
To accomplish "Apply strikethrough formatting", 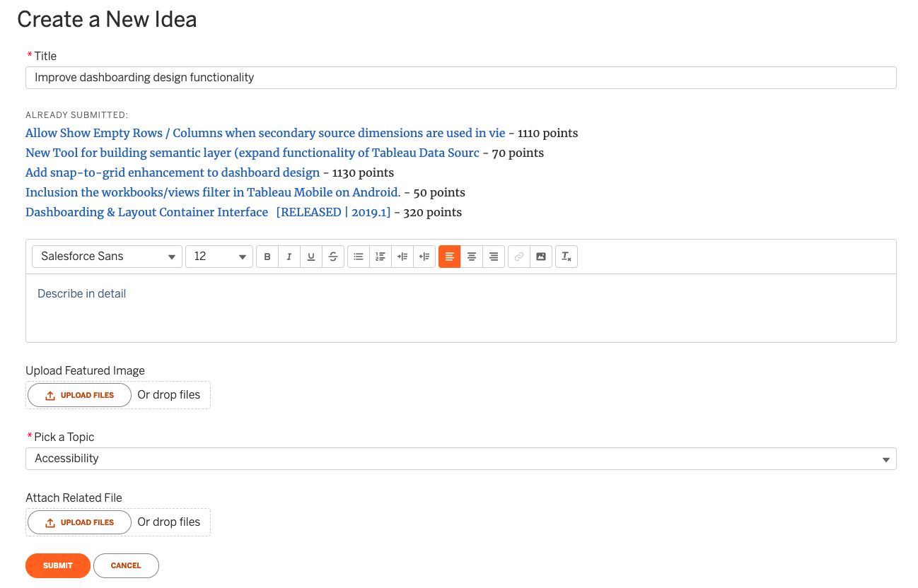I will (332, 257).
